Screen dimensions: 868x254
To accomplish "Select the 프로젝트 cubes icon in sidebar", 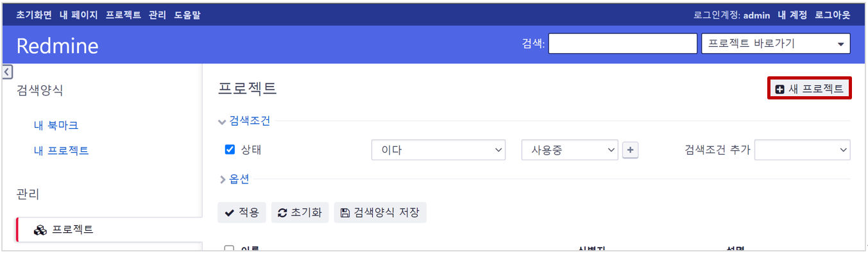I will tap(40, 230).
